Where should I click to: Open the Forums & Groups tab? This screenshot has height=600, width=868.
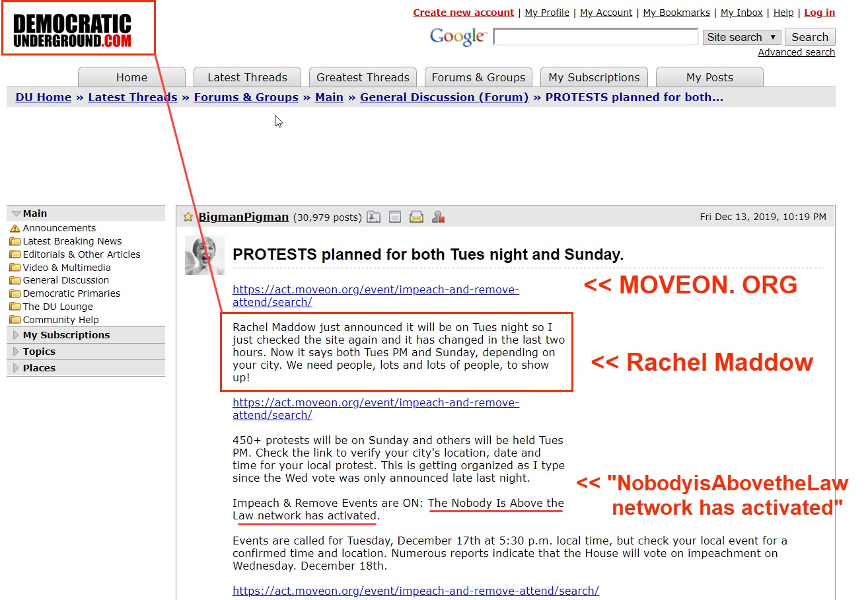point(478,77)
